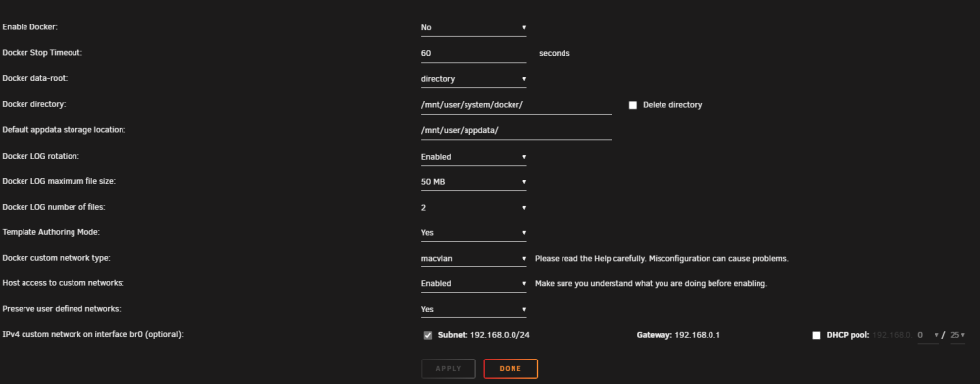The height and width of the screenshot is (384, 980).
Task: Open the Docker LOG rotation dropdown
Action: [x=473, y=156]
